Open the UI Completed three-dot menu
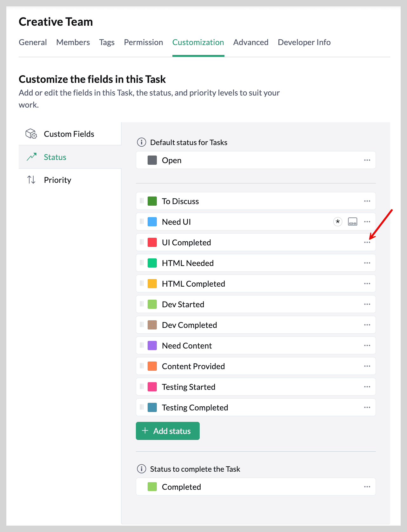Image resolution: width=407 pixels, height=532 pixels. pos(367,242)
